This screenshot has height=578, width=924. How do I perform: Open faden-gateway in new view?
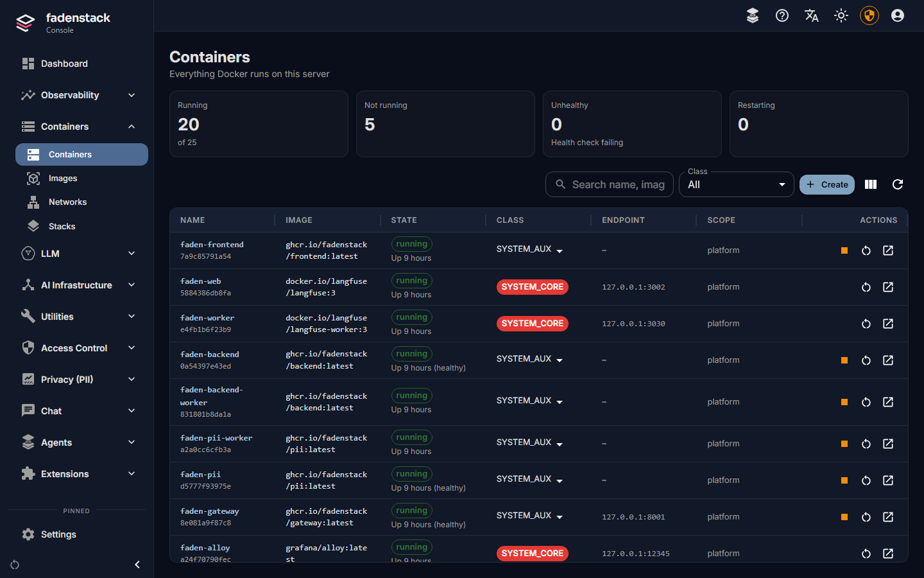(x=888, y=517)
